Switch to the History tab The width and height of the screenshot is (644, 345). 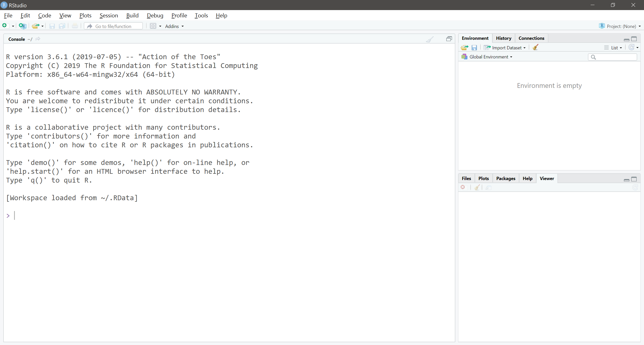point(504,38)
